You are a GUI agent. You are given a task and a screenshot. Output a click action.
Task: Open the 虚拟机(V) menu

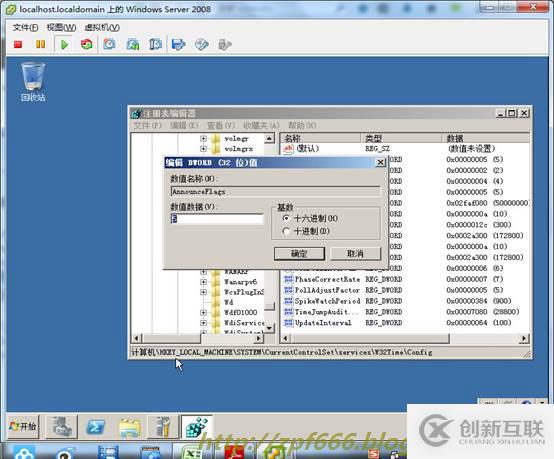[102, 27]
